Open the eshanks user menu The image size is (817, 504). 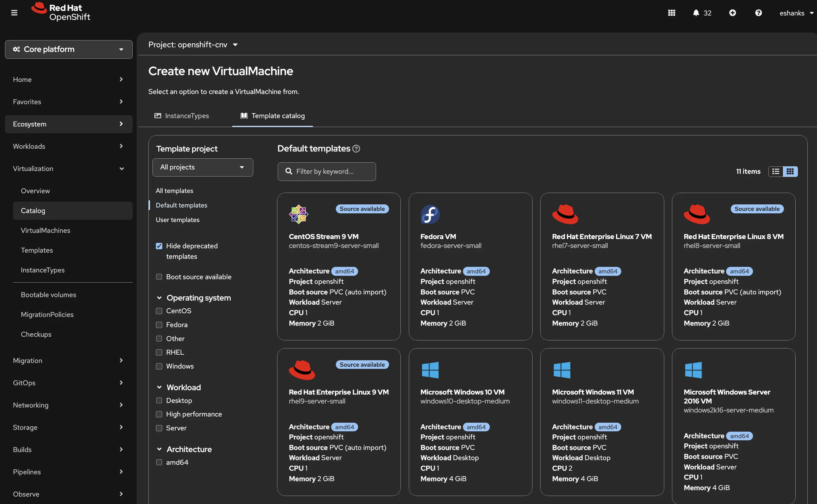796,13
